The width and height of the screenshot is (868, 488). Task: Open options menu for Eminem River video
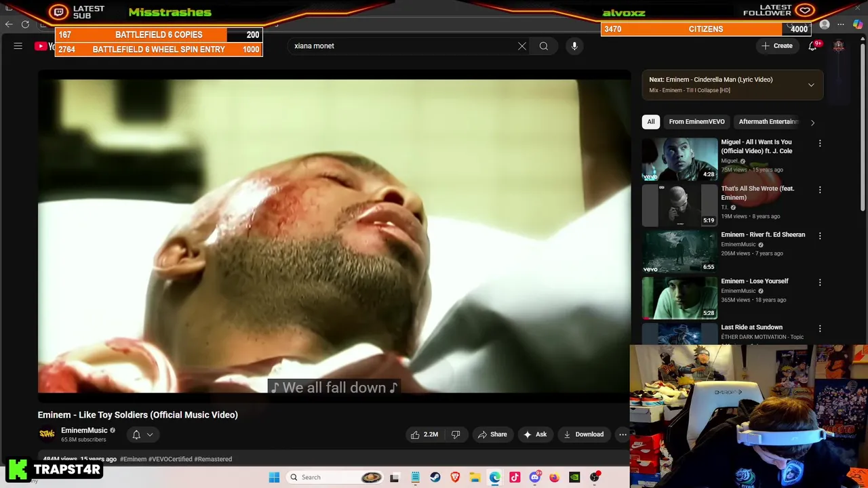820,236
